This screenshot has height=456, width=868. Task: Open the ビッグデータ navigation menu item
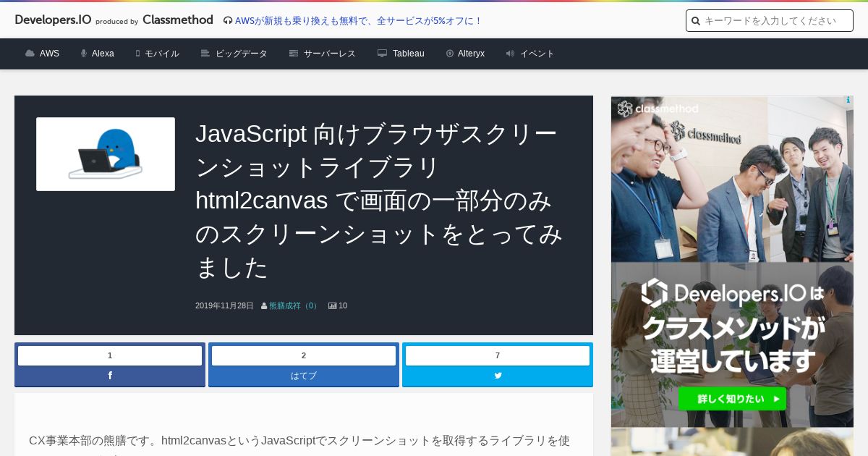coord(242,54)
